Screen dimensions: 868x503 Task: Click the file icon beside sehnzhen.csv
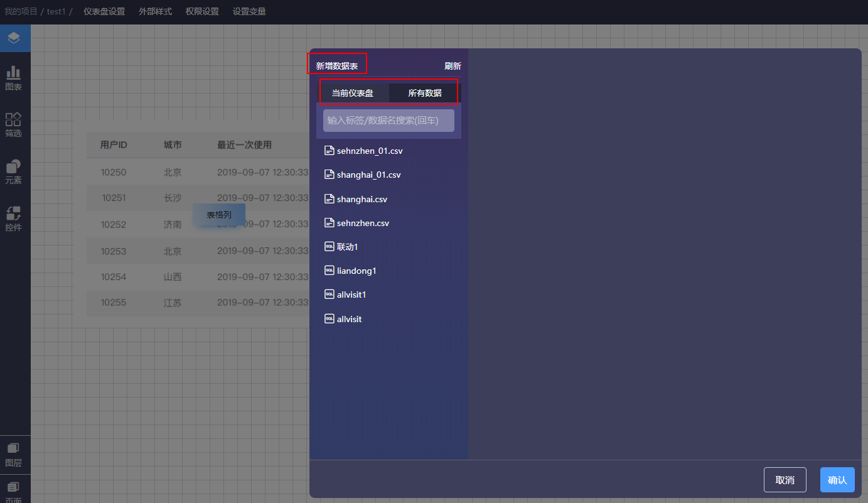click(x=329, y=222)
